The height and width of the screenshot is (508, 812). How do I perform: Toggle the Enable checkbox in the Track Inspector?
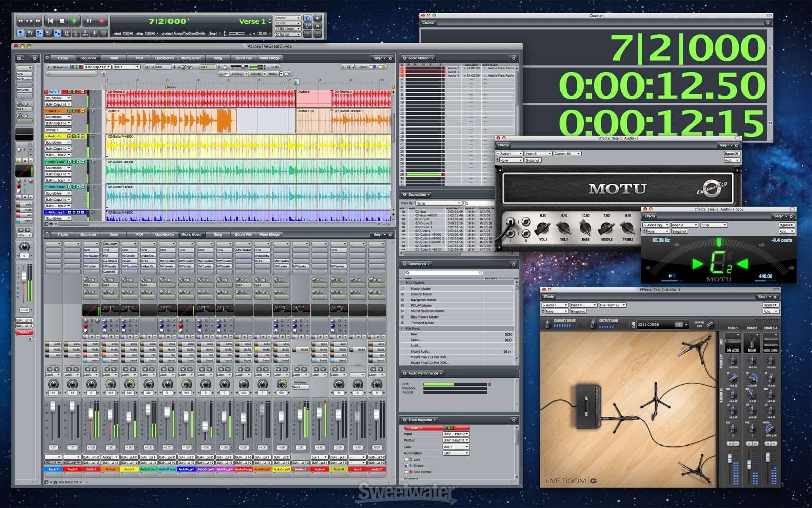406,466
